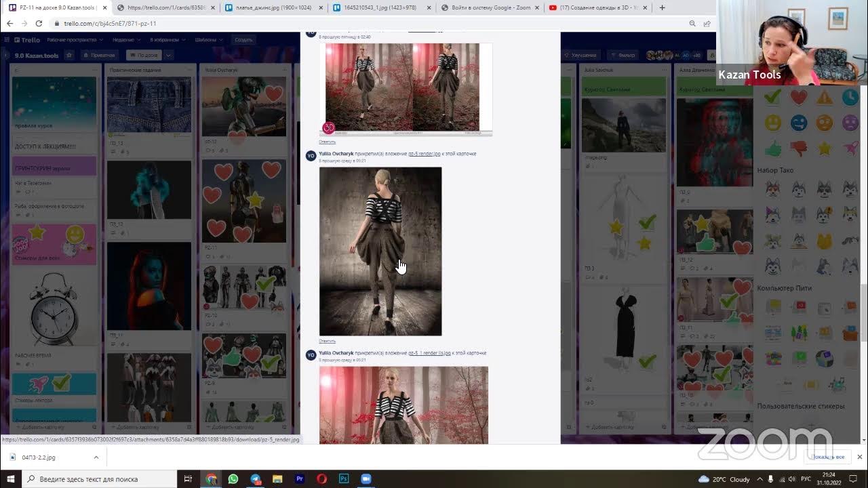The height and width of the screenshot is (488, 868).
Task: Open the Windows Start menu
Action: (x=11, y=479)
